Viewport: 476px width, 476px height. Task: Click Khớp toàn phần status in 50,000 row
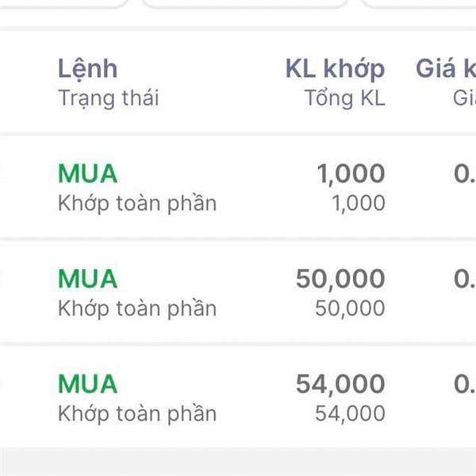click(x=137, y=309)
